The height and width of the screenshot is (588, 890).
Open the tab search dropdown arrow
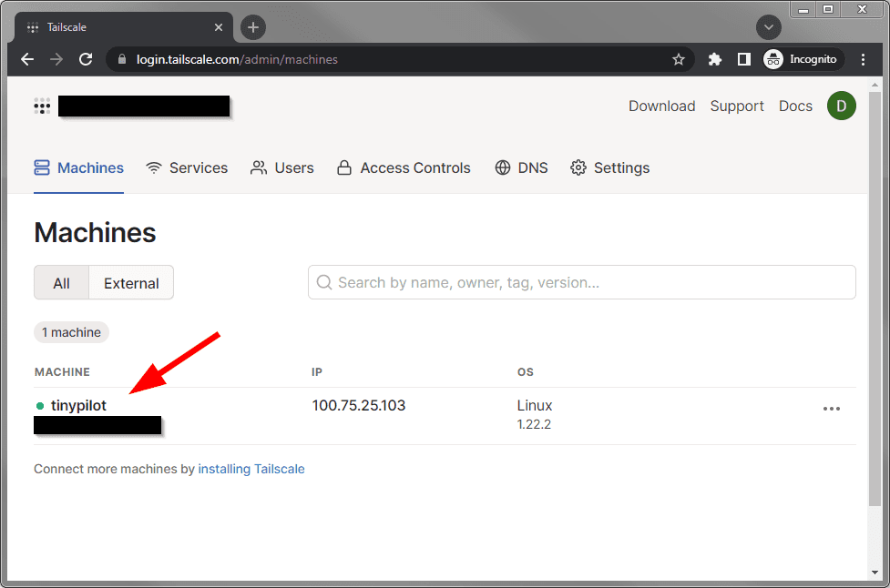pos(769,27)
